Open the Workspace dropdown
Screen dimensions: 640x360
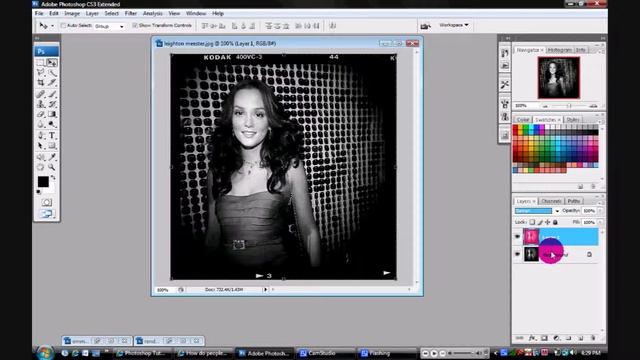click(x=453, y=25)
